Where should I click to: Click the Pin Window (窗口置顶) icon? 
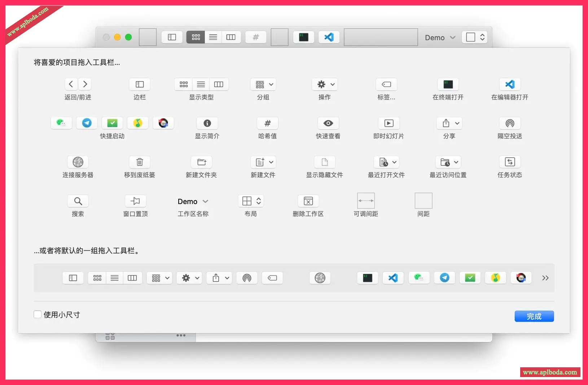coord(135,201)
